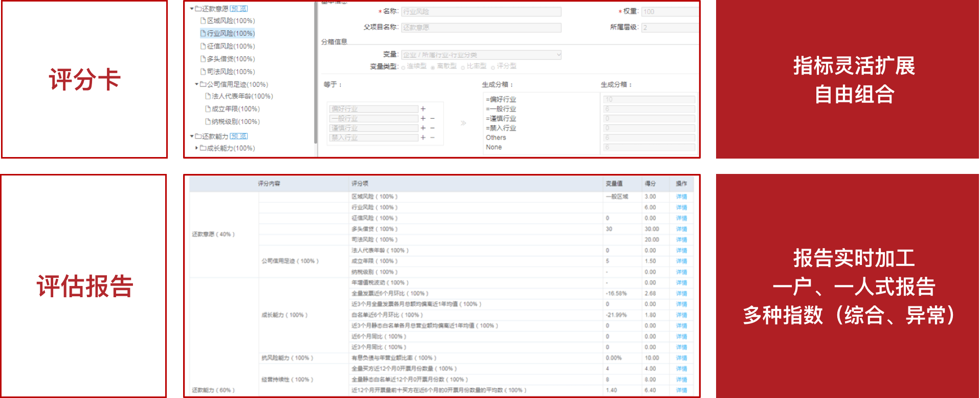This screenshot has height=398, width=980.
Task: Expand the 成长能力(100%) tree node
Action: point(196,148)
